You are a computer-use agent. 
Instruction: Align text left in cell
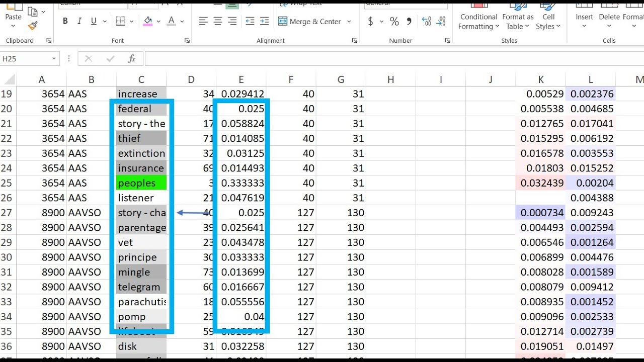(x=203, y=21)
